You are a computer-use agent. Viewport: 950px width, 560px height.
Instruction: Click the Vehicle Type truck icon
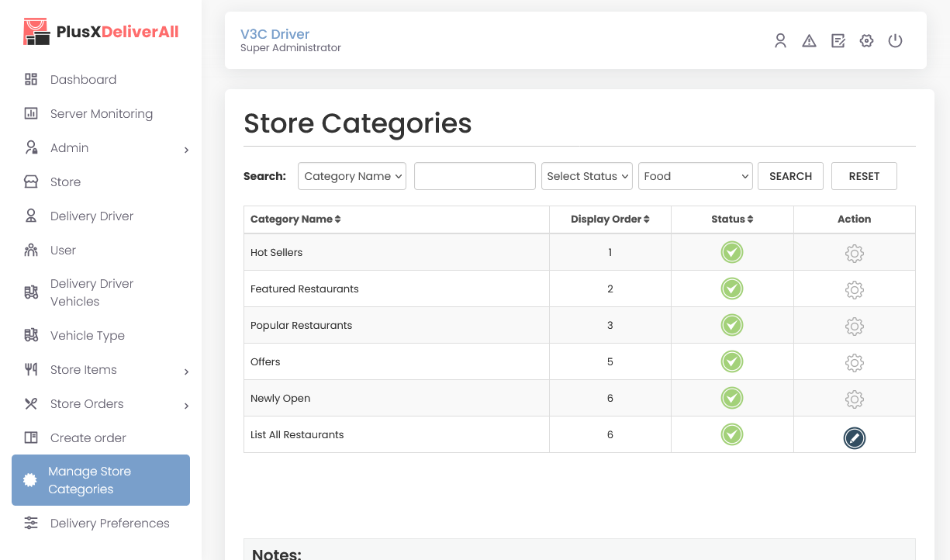[x=31, y=335]
